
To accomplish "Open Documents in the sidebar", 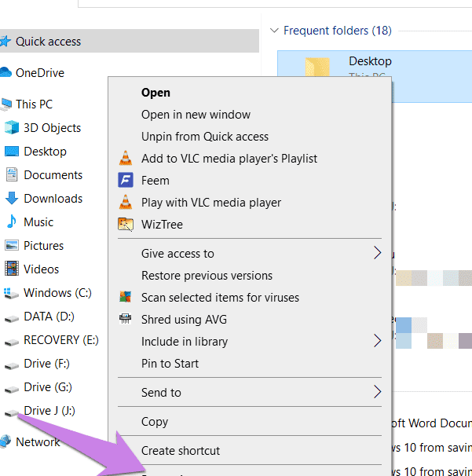I will coord(53,175).
